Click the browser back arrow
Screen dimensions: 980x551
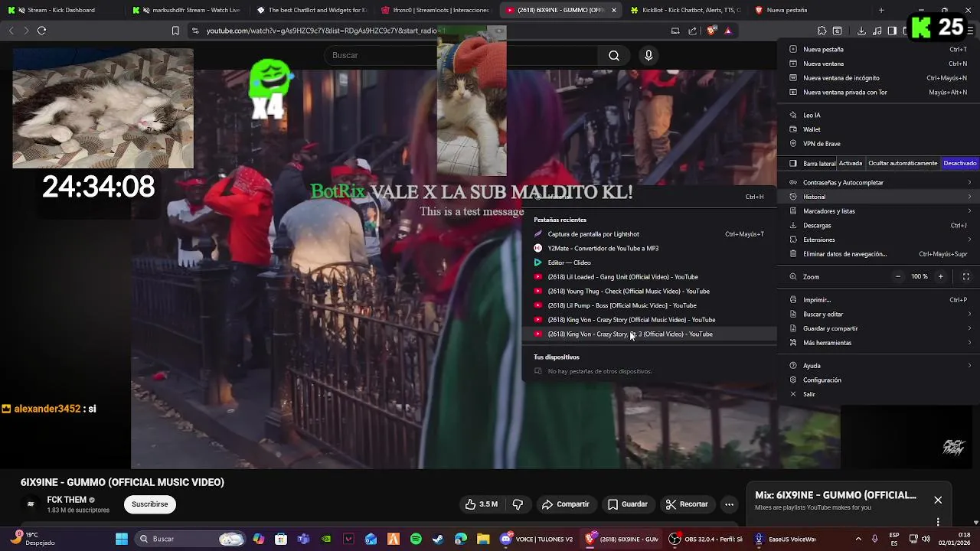click(11, 31)
